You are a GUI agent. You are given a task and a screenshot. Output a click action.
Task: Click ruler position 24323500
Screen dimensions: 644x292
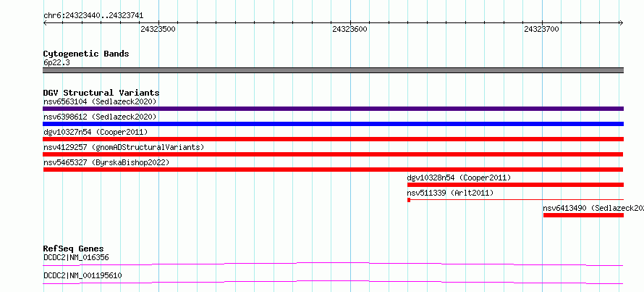point(158,29)
